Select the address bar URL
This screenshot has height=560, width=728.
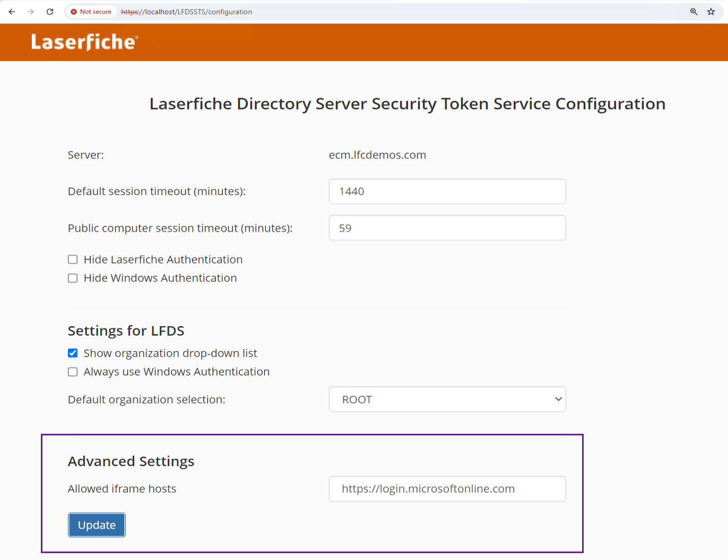point(186,12)
